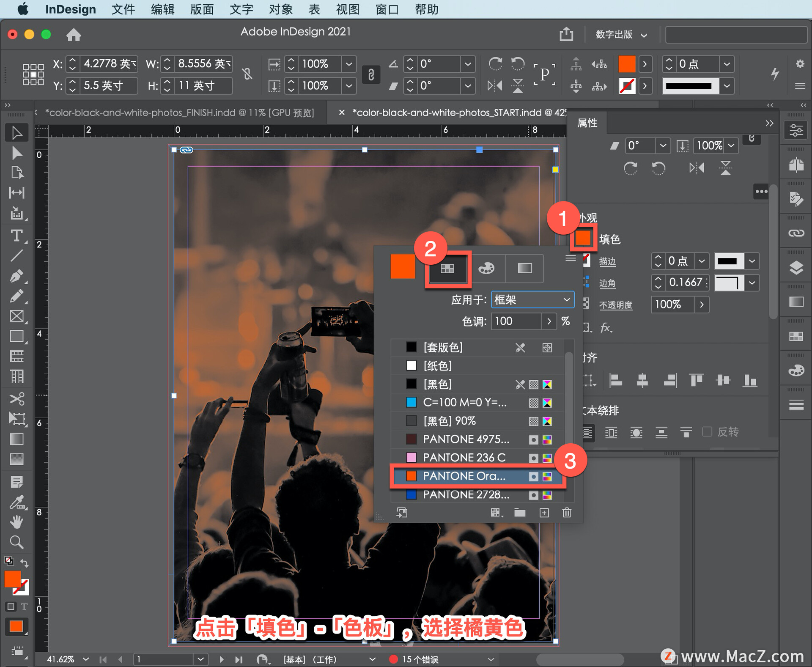Toggle formatting affects text button
The image size is (812, 667).
click(x=24, y=607)
